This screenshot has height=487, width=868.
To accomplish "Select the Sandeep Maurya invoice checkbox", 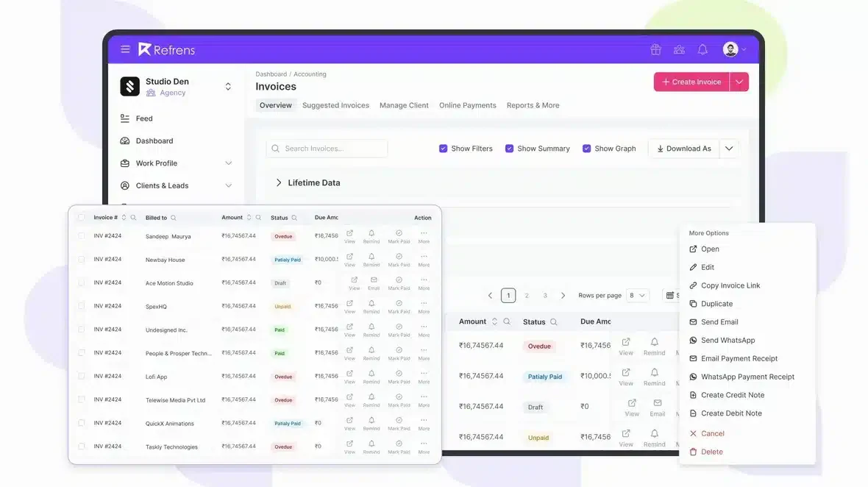I will 82,235.
